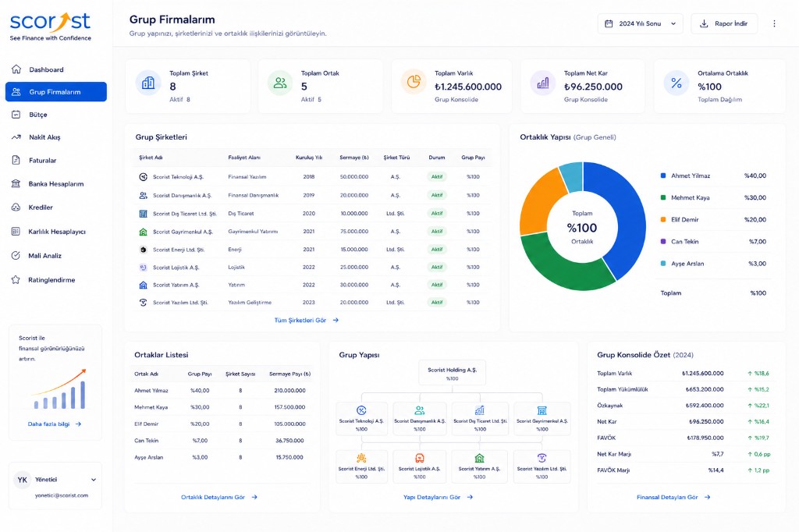
Task: Click the orange Elif Demir legend swatch
Action: pos(663,219)
